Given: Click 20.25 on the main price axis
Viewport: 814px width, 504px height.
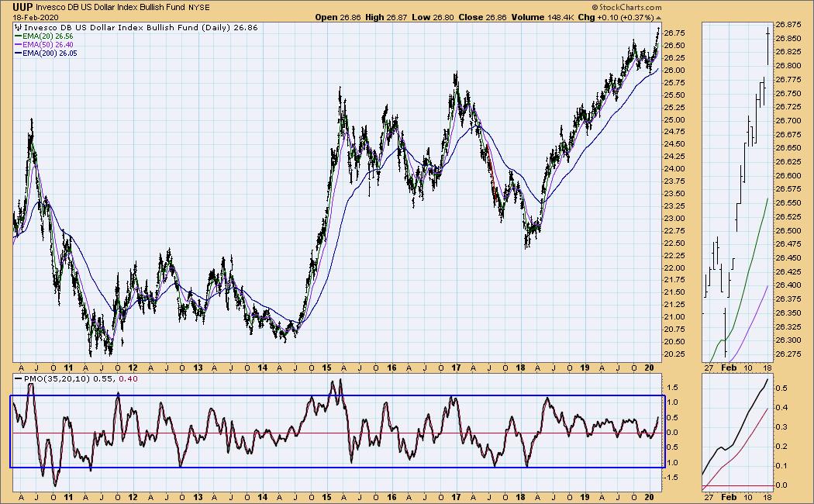Looking at the screenshot, I should point(674,354).
